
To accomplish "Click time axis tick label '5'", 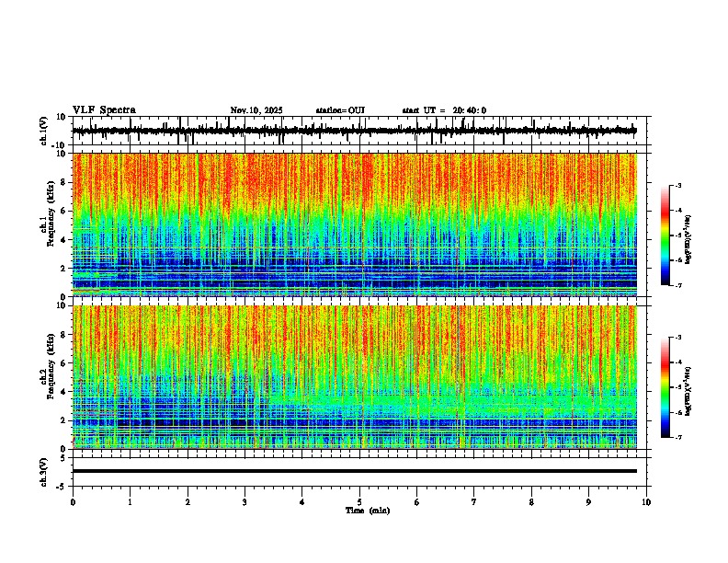I will click(359, 502).
